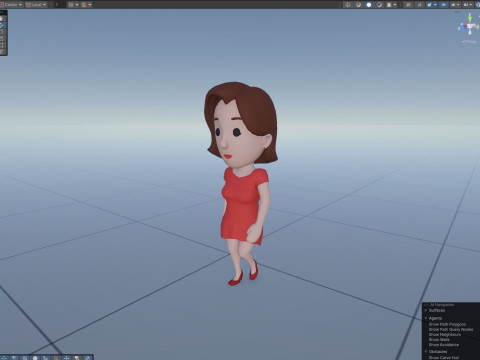
Task: Click Show Neighbours option
Action: (445, 334)
